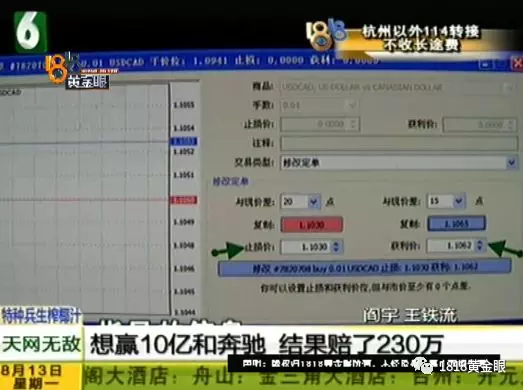Adjust the lower 获利价 value with its spinner arrows
The image size is (523, 390).
coord(480,246)
